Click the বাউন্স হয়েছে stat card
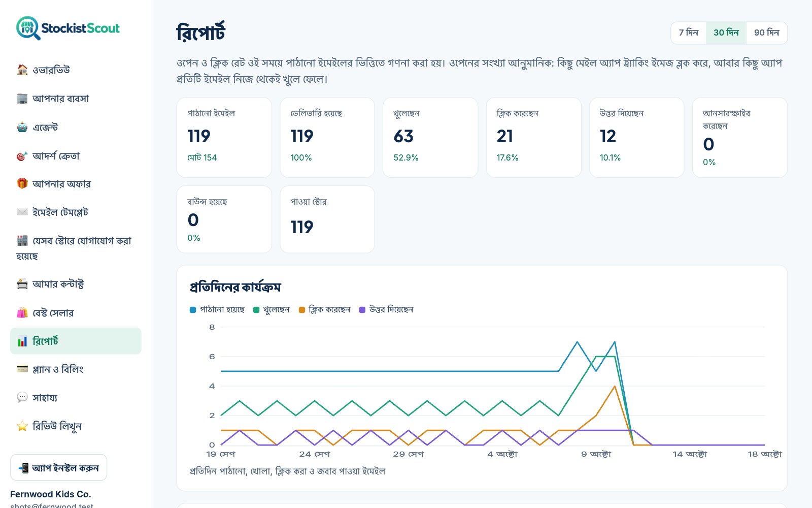The height and width of the screenshot is (508, 812). click(x=224, y=219)
